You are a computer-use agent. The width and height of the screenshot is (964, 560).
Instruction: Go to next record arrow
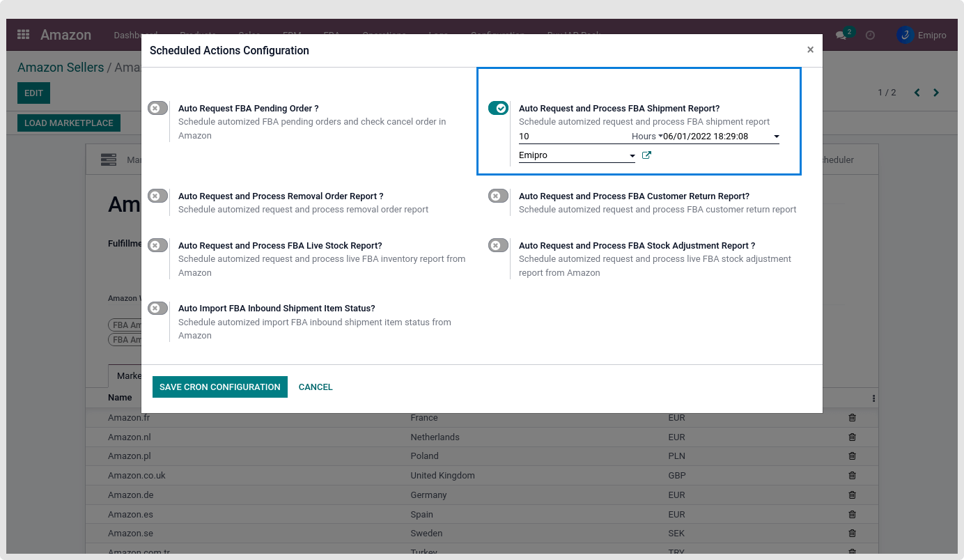(x=936, y=93)
